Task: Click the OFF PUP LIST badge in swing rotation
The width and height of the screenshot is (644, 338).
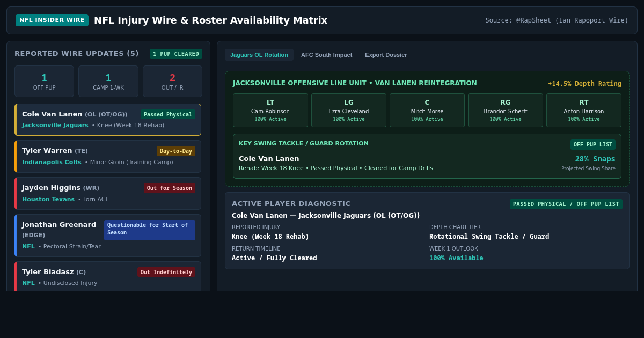Action: 593,144
